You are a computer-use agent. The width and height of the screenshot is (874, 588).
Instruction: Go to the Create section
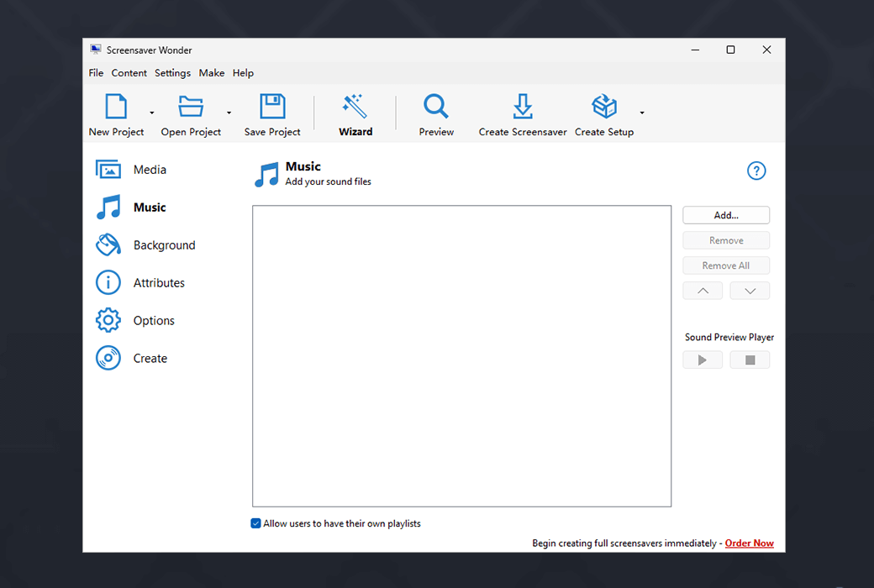point(132,359)
